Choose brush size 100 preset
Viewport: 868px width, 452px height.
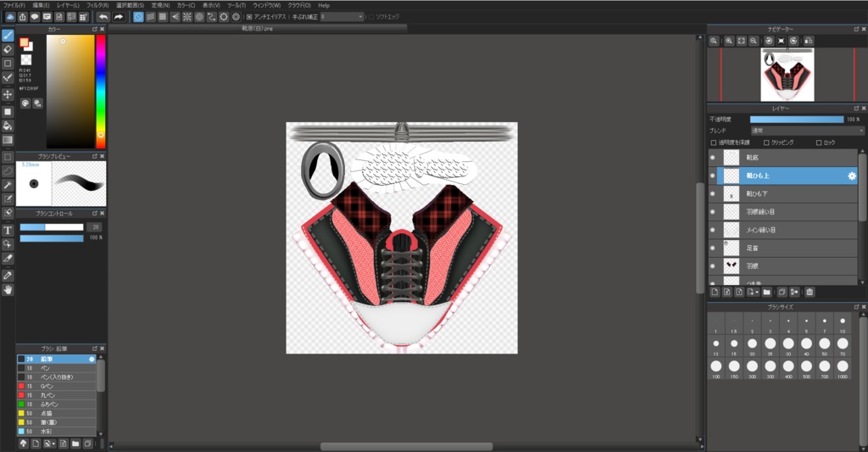pos(716,366)
